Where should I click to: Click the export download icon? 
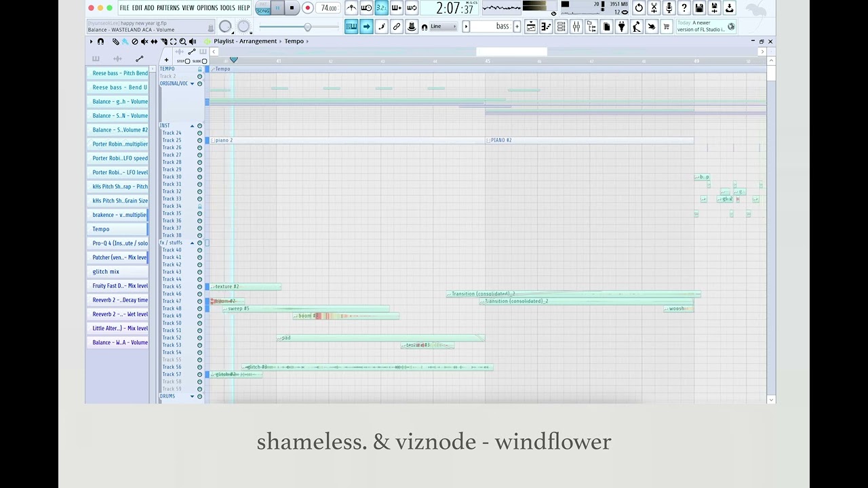click(729, 8)
